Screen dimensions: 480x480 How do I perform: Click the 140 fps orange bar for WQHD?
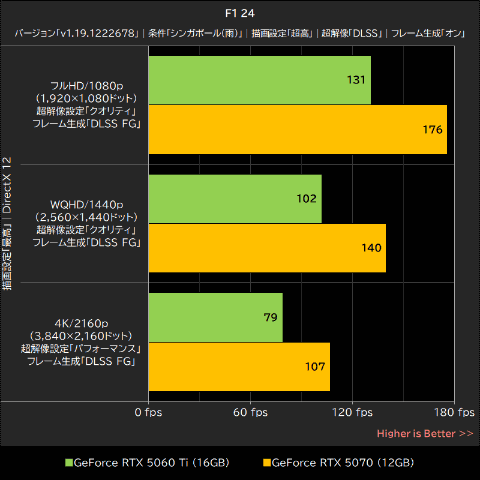pyautogui.click(x=267, y=248)
